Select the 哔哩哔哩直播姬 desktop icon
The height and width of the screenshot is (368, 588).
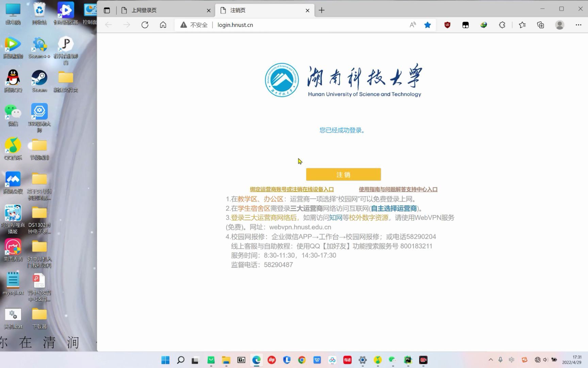(x=13, y=219)
